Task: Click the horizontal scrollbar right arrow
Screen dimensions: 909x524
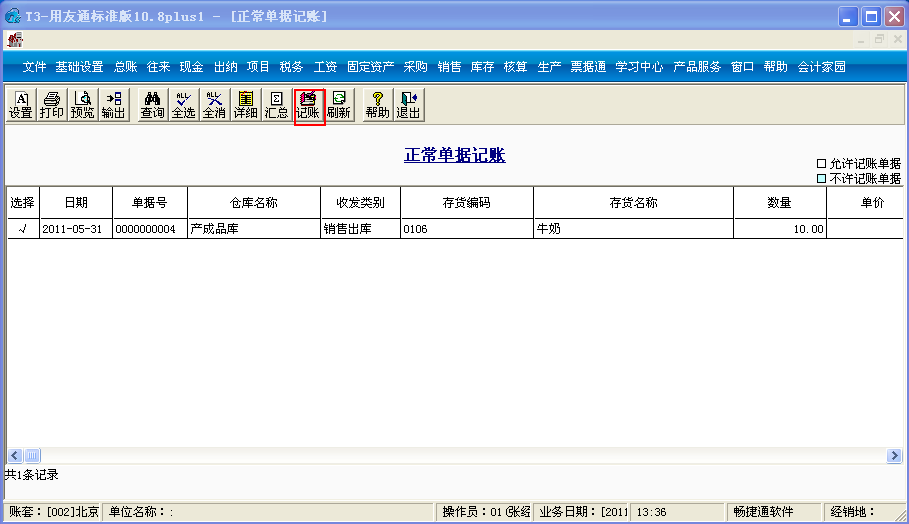Action: (x=894, y=456)
